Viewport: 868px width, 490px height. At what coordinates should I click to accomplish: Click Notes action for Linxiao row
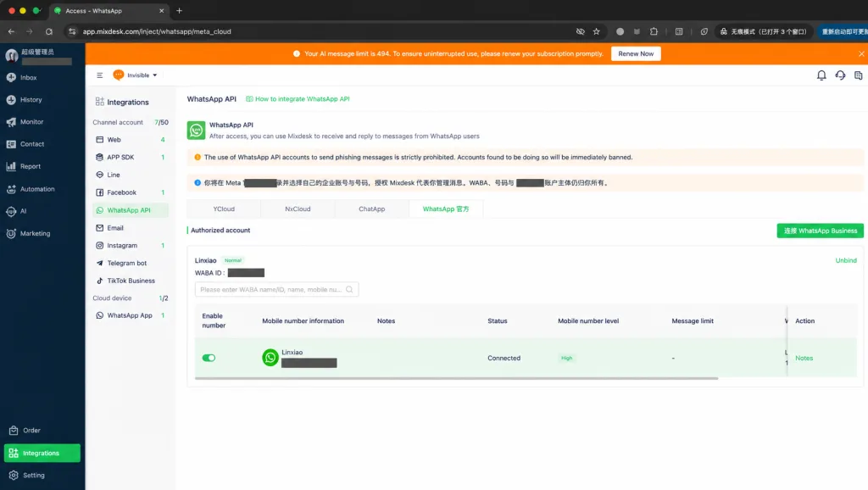pos(804,359)
